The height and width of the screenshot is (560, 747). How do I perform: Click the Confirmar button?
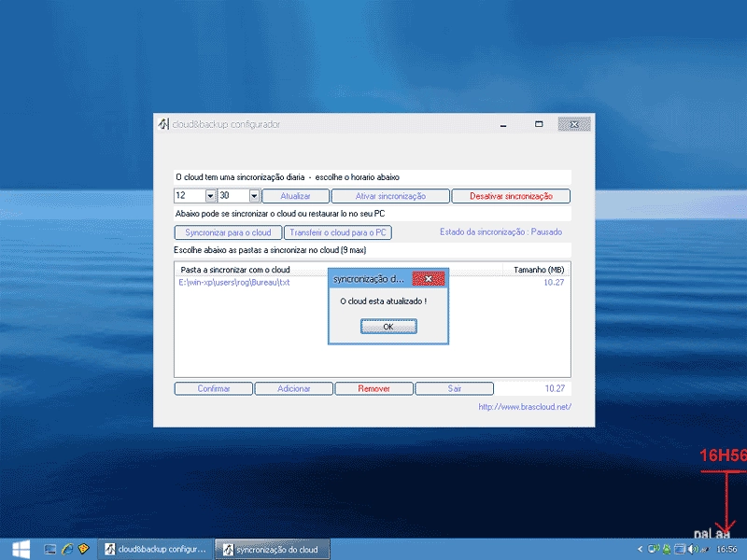[x=214, y=388]
